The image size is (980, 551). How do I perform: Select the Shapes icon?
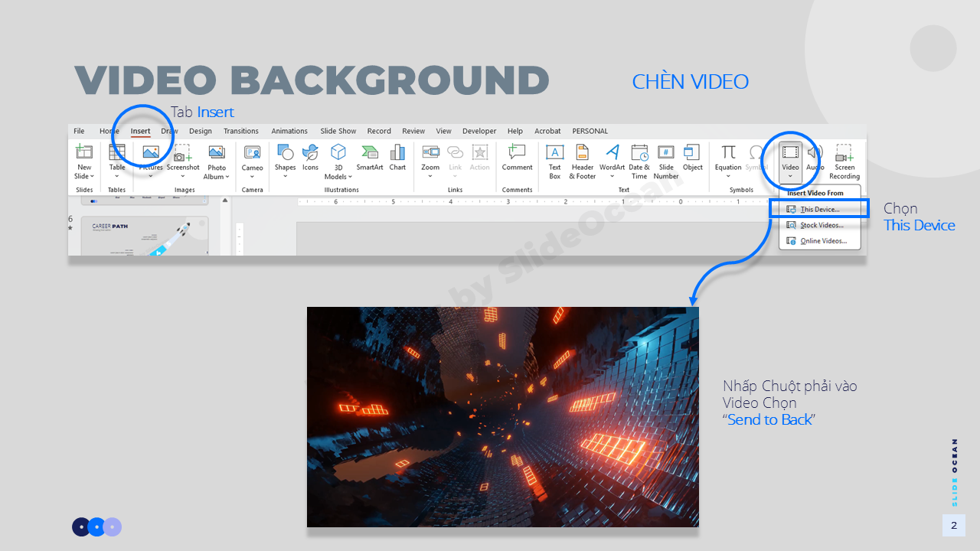pyautogui.click(x=285, y=152)
